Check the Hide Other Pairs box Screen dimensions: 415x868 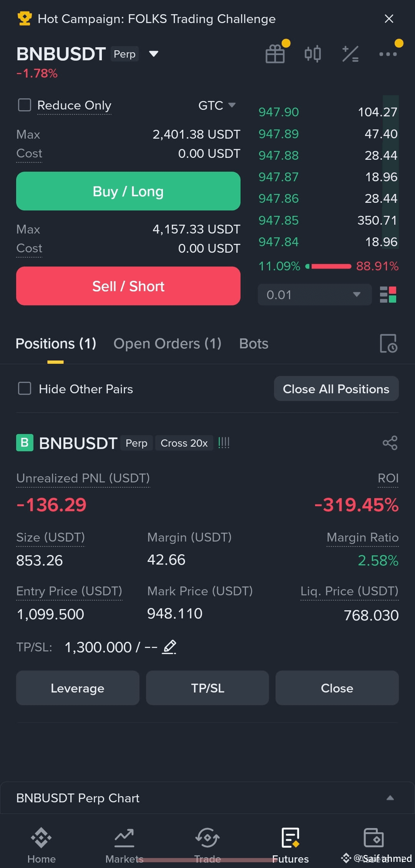[x=25, y=388]
